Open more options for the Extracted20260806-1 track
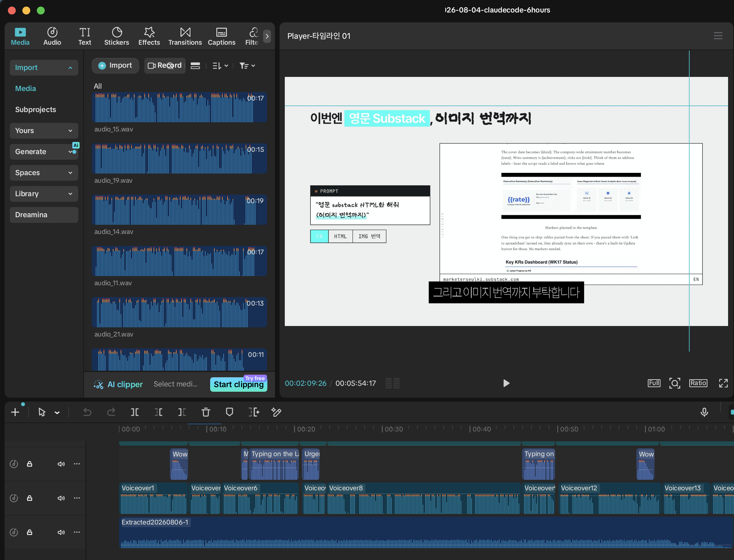 tap(77, 532)
